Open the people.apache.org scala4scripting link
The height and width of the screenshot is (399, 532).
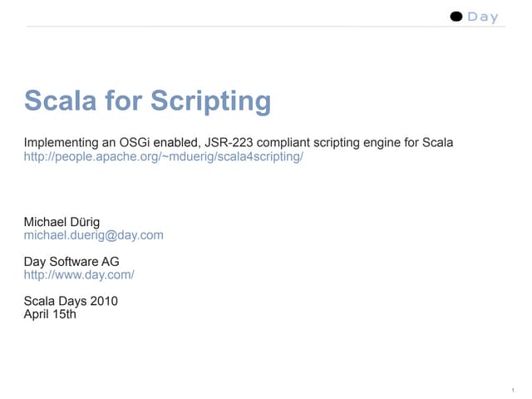pyautogui.click(x=164, y=156)
